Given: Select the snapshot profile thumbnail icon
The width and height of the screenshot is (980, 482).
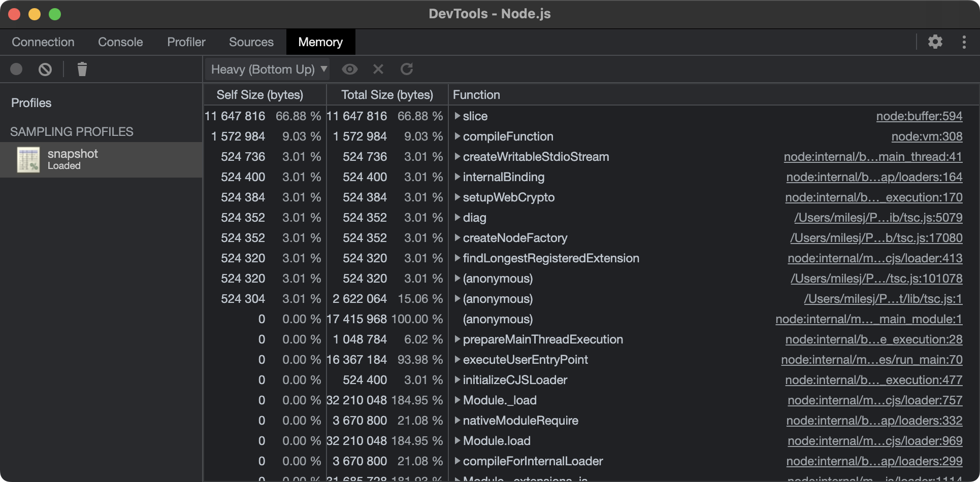Looking at the screenshot, I should pyautogui.click(x=28, y=159).
